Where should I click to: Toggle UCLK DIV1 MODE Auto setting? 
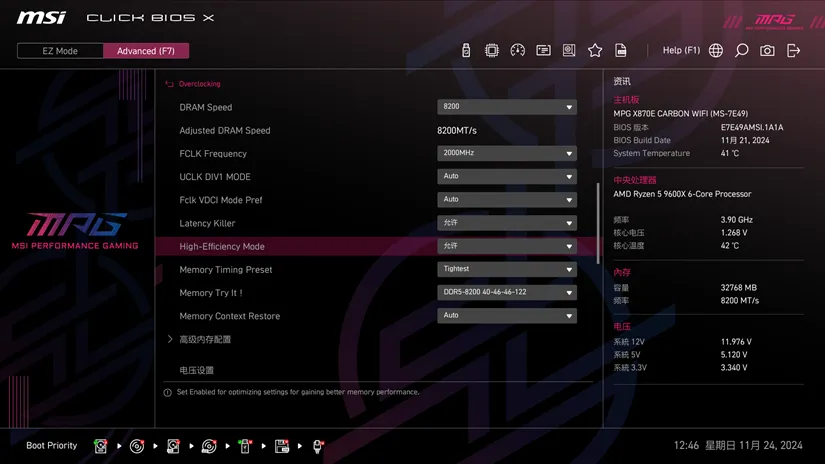pyautogui.click(x=506, y=177)
